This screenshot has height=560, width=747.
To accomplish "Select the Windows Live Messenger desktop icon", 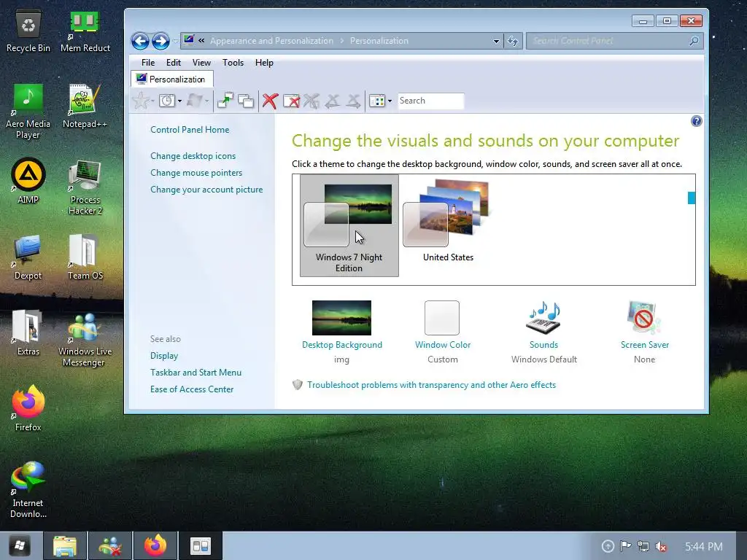I will coord(85,340).
